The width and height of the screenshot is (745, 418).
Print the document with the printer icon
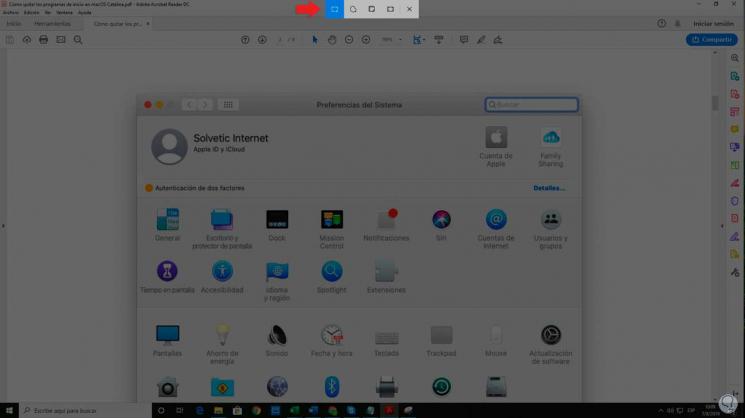[44, 40]
